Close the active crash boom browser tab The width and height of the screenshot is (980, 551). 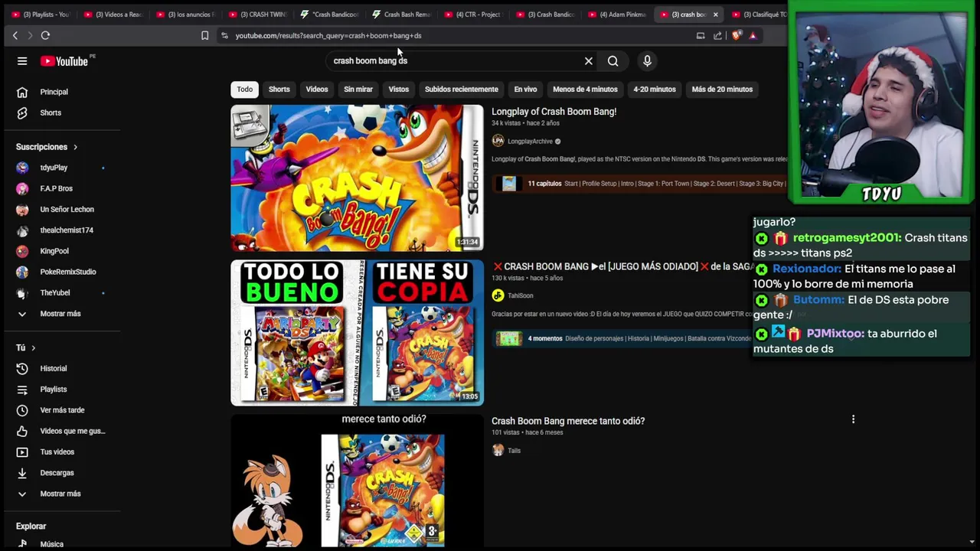pyautogui.click(x=716, y=15)
